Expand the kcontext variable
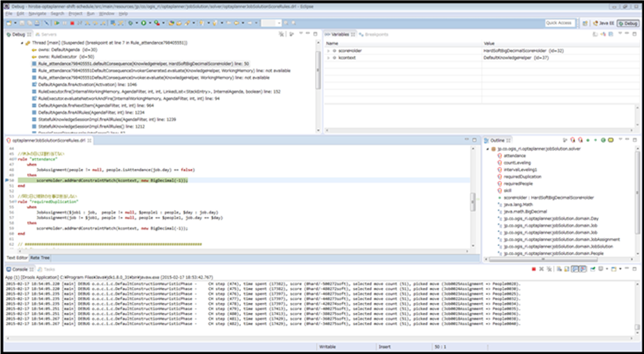This screenshot has height=354, width=644. click(328, 58)
